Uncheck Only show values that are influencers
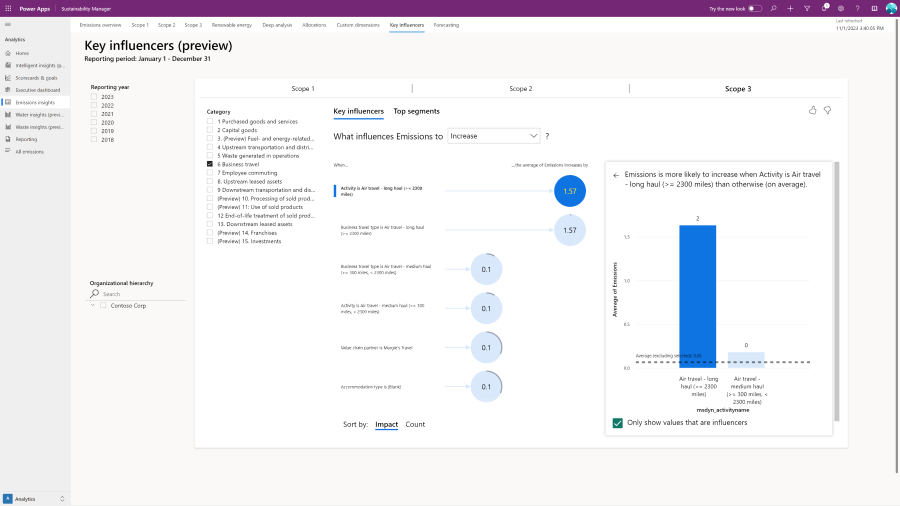The width and height of the screenshot is (900, 506). pyautogui.click(x=618, y=423)
